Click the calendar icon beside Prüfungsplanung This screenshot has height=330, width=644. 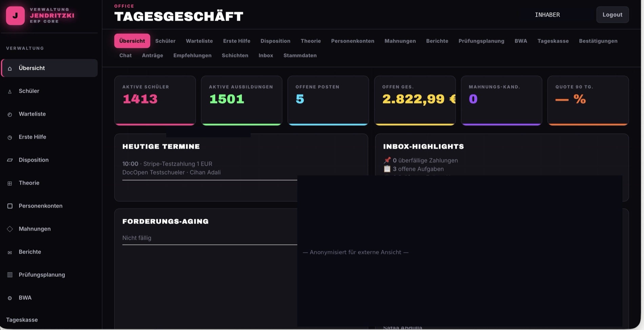coord(10,275)
